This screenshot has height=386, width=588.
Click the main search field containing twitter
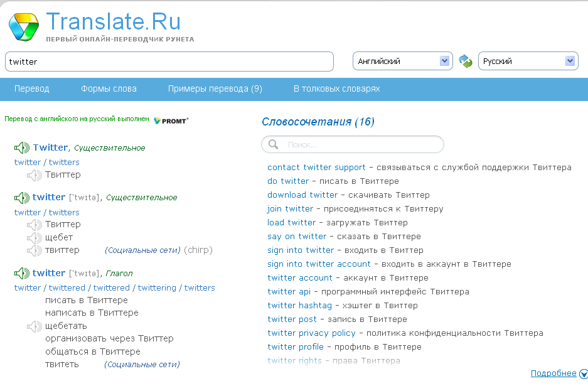click(169, 62)
